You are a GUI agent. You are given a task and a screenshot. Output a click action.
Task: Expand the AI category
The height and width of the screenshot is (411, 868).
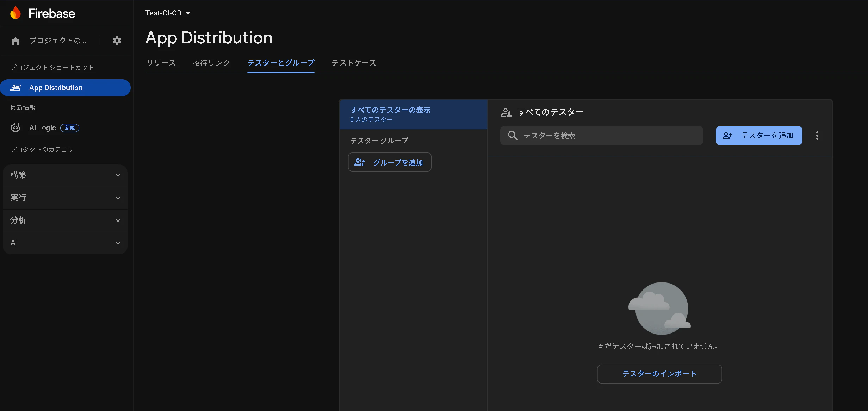tap(65, 243)
